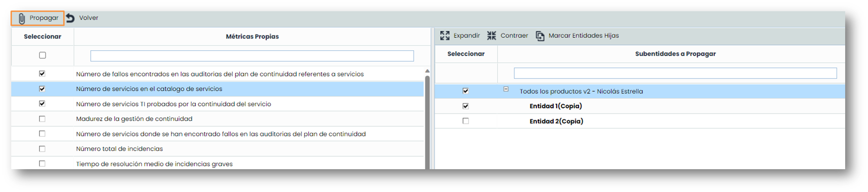Click the Contraer collapse icon
The image size is (868, 192).
coord(492,35)
